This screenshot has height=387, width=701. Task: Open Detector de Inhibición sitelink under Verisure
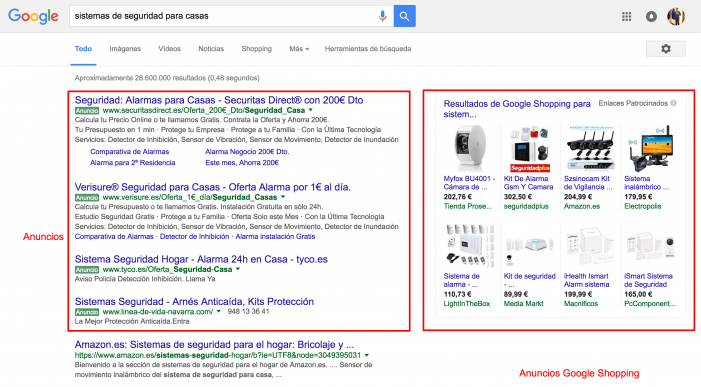pyautogui.click(x=194, y=236)
